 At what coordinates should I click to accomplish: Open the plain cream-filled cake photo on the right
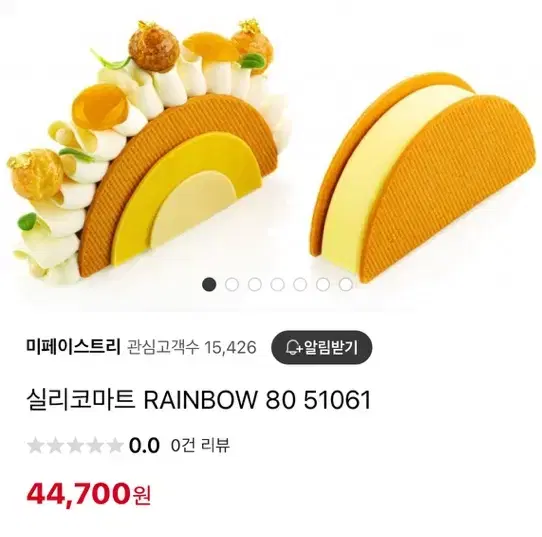tap(422, 178)
